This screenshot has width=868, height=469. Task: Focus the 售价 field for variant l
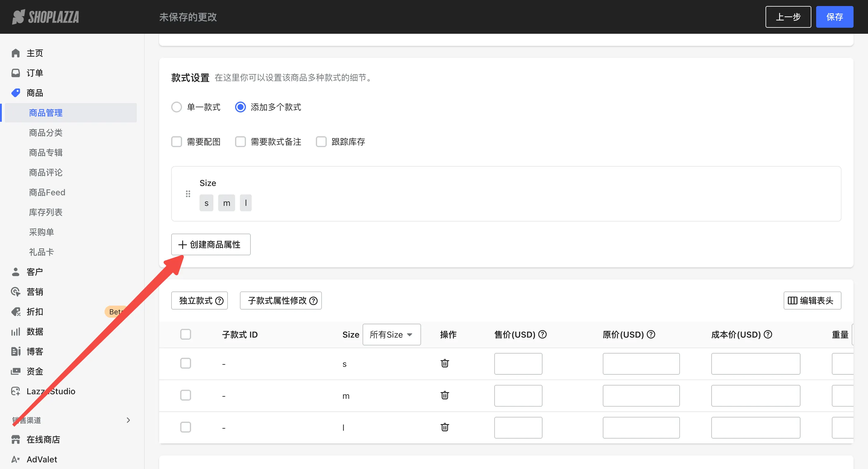[518, 428]
